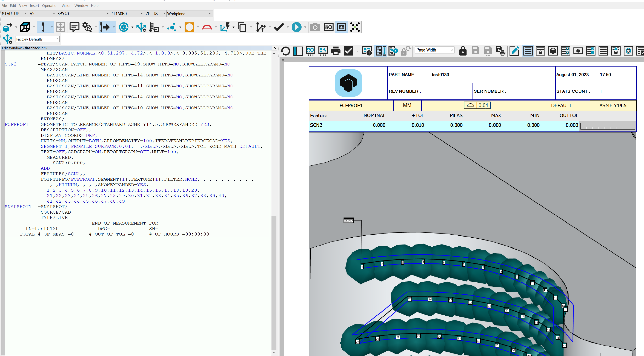Open the File menu

pos(4,5)
